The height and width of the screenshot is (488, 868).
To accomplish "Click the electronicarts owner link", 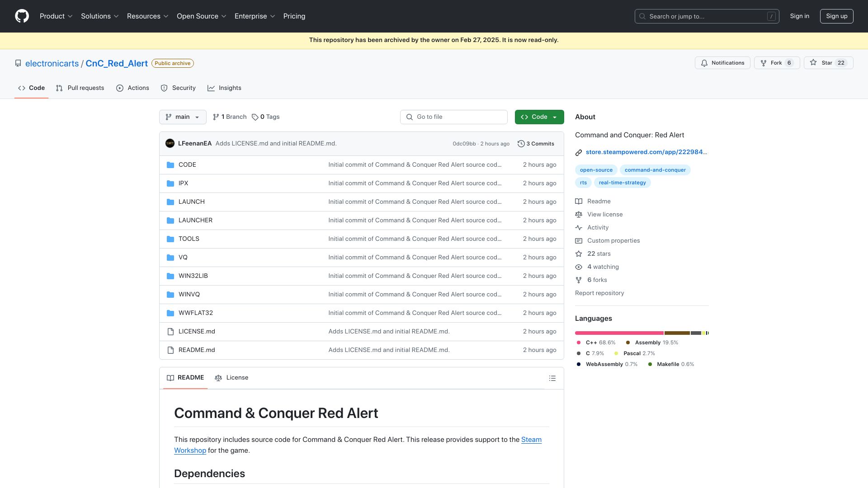I will [52, 64].
